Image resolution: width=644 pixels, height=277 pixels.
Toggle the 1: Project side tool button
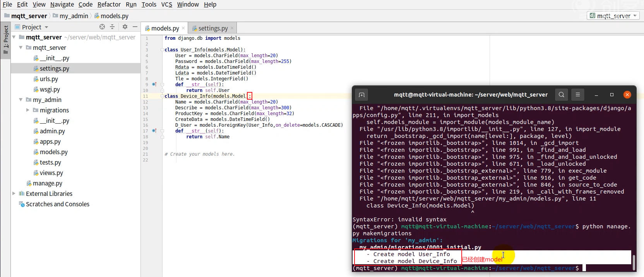point(5,40)
